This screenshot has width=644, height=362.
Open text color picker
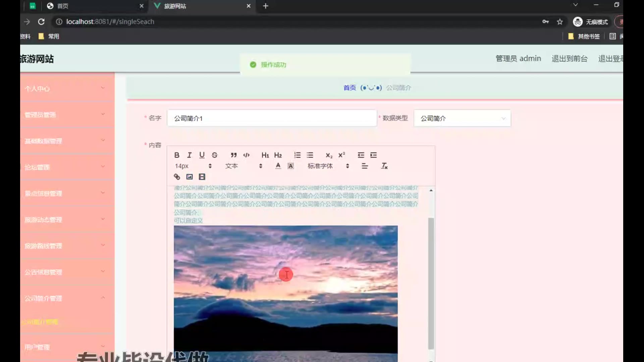pos(278,166)
